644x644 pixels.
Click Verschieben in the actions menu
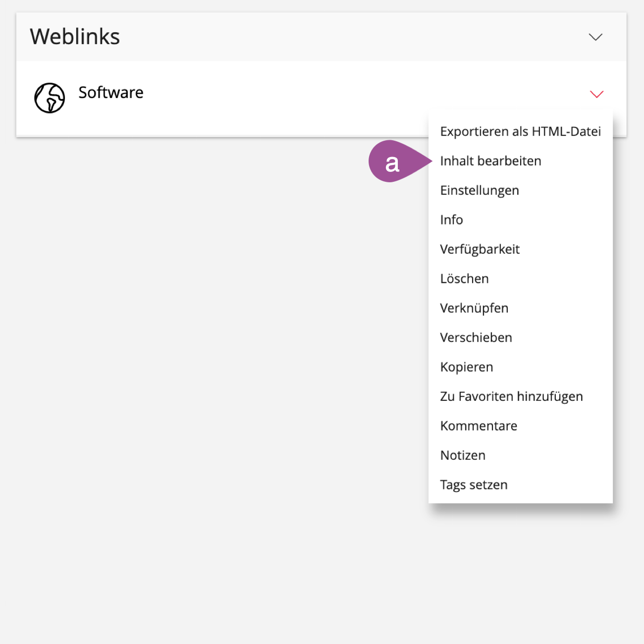click(476, 338)
